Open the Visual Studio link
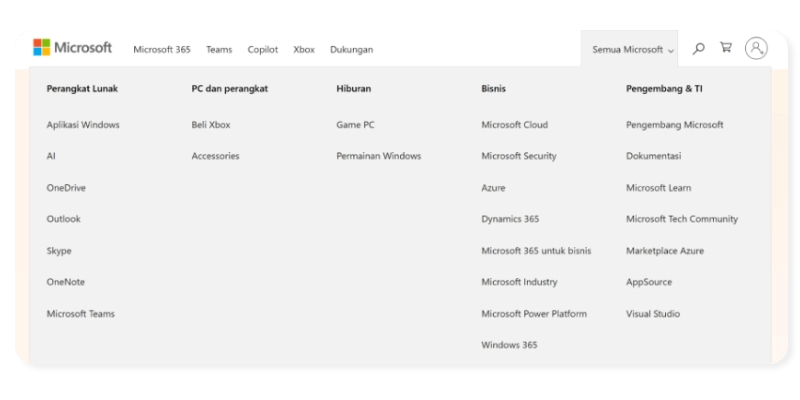800x400 pixels. [x=653, y=314]
